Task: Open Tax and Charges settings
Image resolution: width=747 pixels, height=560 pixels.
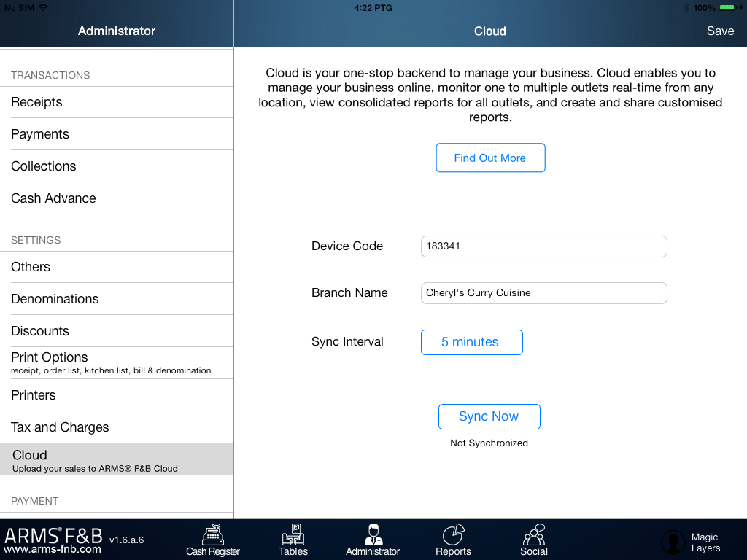Action: point(117,427)
